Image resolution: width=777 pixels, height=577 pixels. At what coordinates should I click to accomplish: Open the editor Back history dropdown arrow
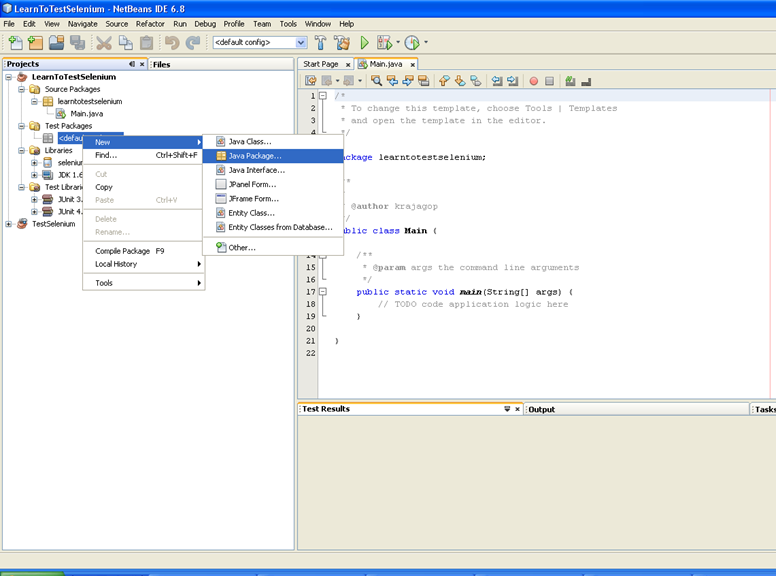[337, 81]
